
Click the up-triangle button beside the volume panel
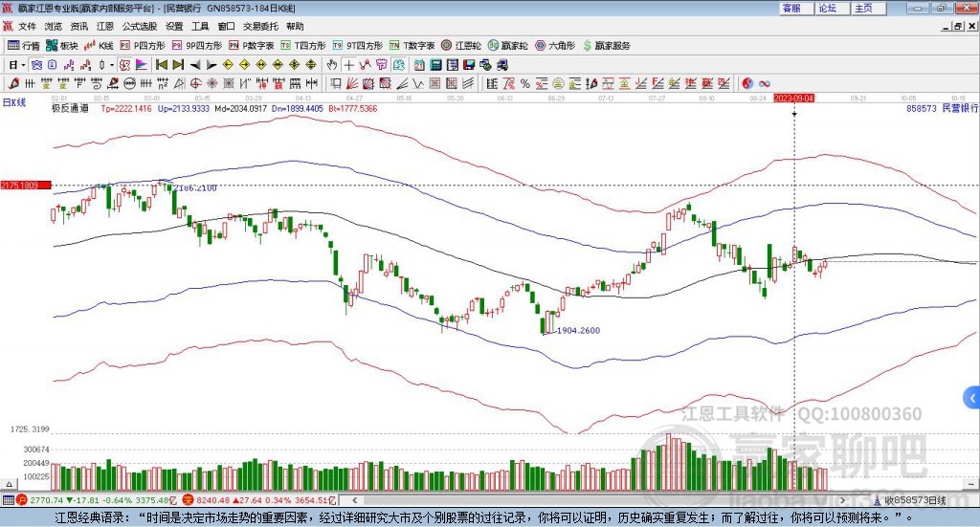coord(9,484)
